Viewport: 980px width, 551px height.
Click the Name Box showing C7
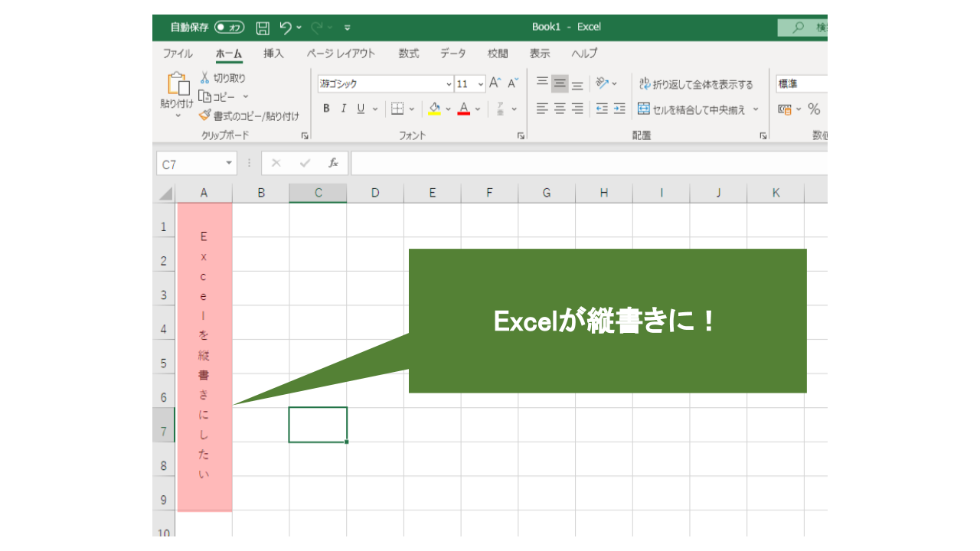(x=198, y=164)
